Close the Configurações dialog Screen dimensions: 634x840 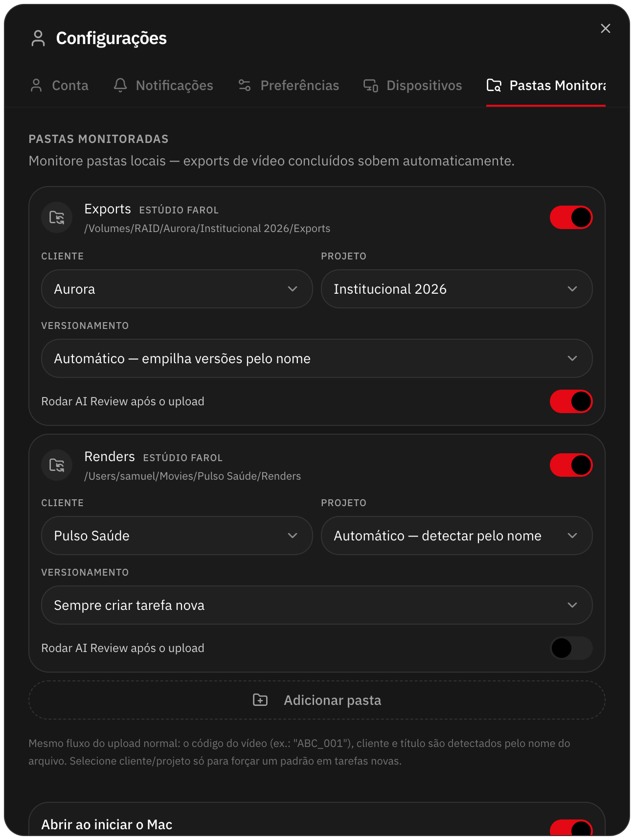coord(606,28)
